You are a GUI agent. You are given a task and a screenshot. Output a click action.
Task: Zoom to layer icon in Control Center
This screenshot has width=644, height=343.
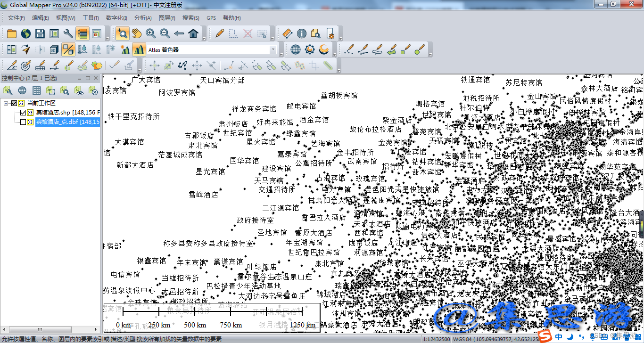(65, 90)
